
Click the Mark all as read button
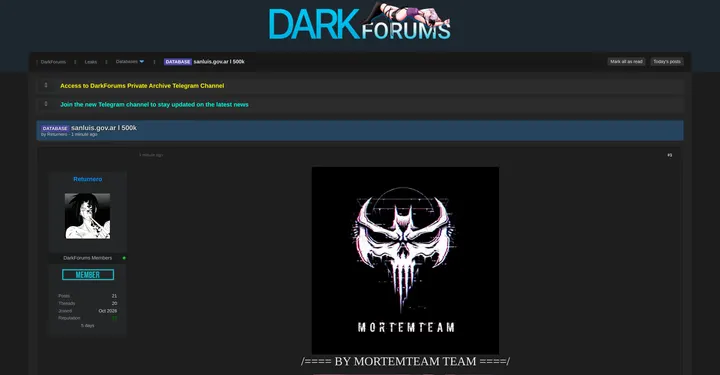[626, 62]
